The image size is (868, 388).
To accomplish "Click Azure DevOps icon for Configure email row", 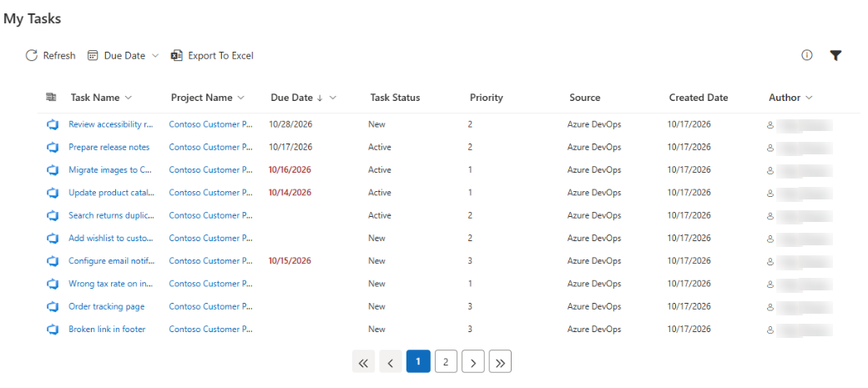I will pyautogui.click(x=53, y=260).
